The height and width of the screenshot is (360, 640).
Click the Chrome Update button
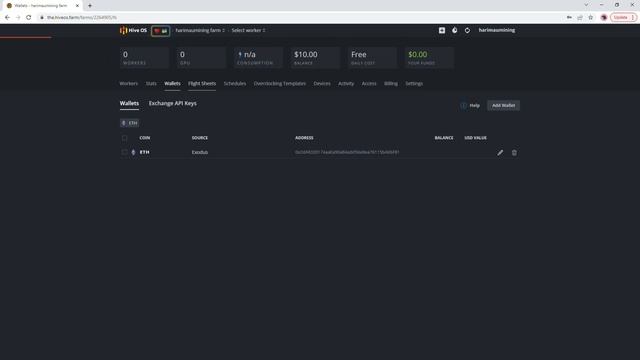coord(623,18)
